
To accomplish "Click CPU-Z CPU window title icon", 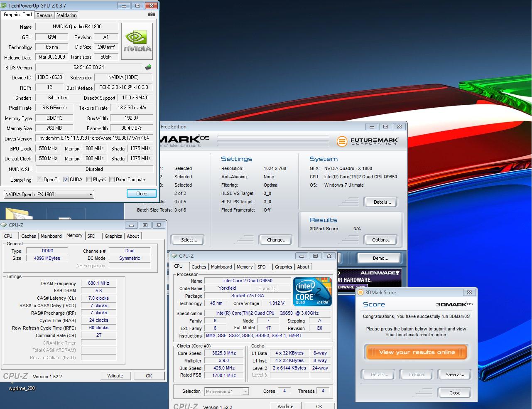I will [x=175, y=256].
